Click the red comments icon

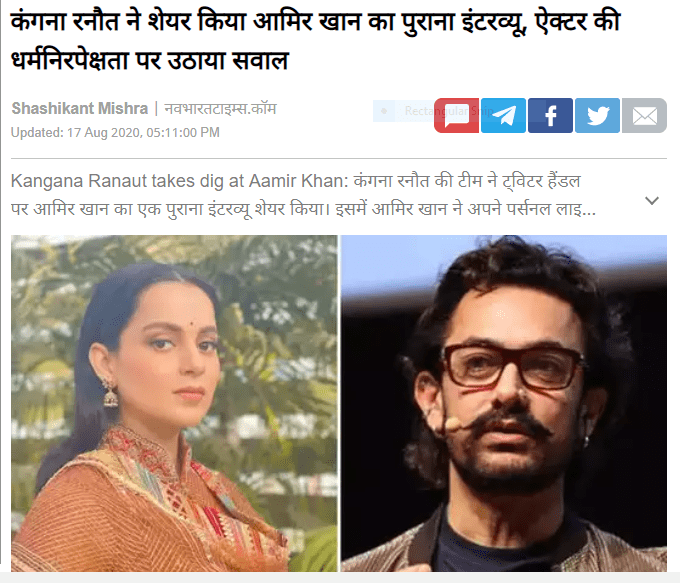456,115
